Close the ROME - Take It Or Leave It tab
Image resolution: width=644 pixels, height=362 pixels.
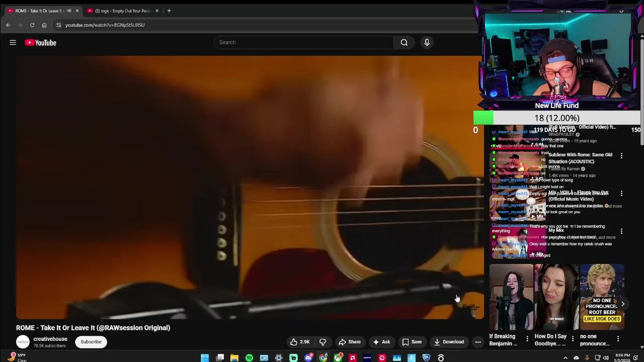(77, 11)
